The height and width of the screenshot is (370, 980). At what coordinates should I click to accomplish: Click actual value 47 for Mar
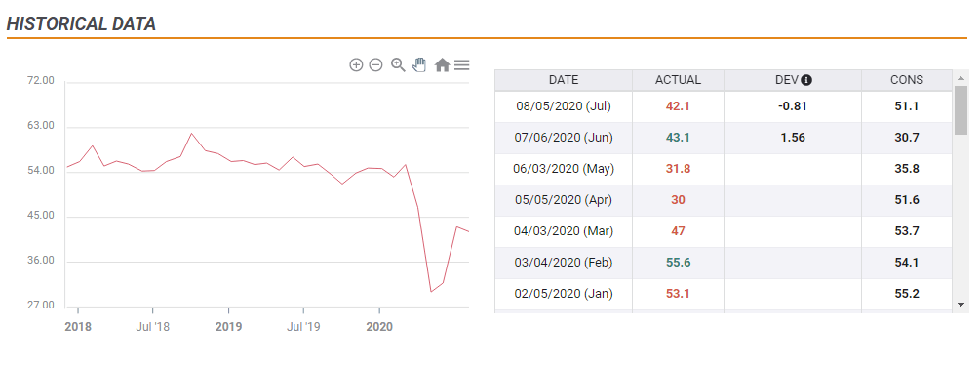[x=678, y=231]
